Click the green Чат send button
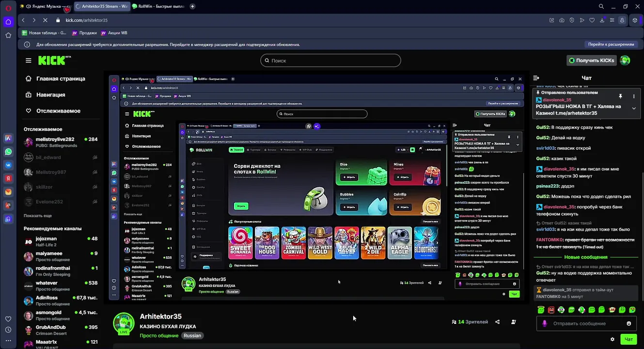The height and width of the screenshot is (349, 644). pos(628,339)
